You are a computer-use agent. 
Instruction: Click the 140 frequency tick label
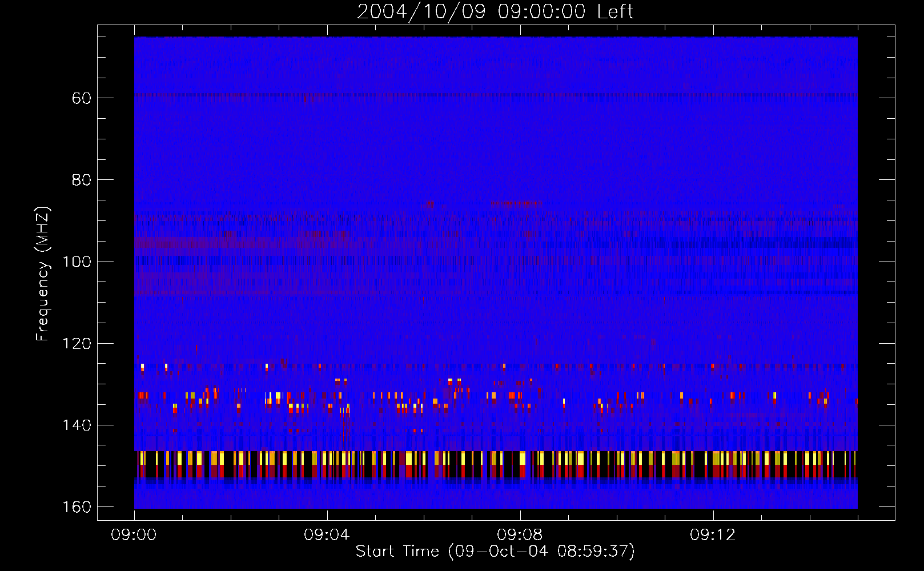(77, 425)
